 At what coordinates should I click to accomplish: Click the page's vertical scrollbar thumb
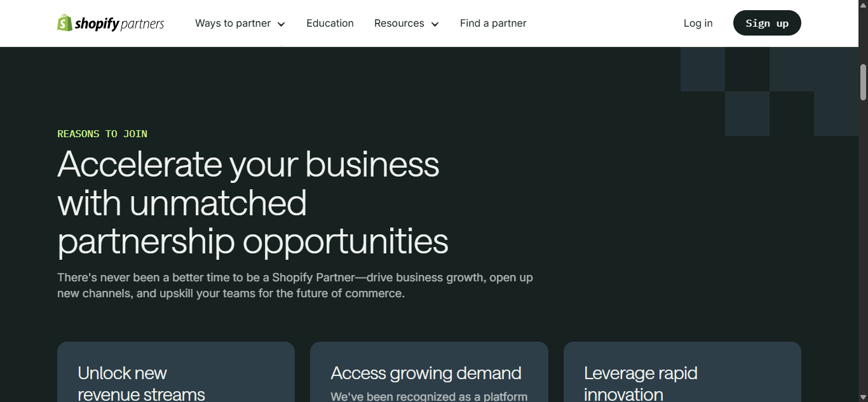tap(863, 82)
